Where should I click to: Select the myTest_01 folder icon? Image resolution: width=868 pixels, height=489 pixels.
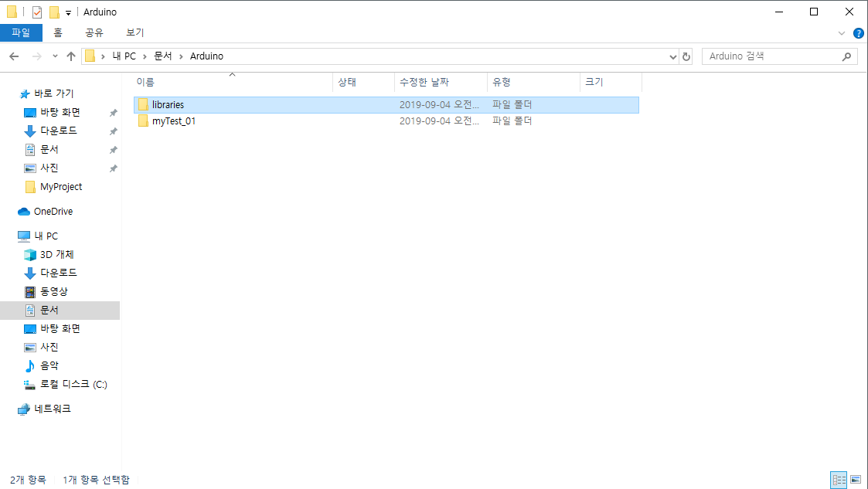coord(143,121)
